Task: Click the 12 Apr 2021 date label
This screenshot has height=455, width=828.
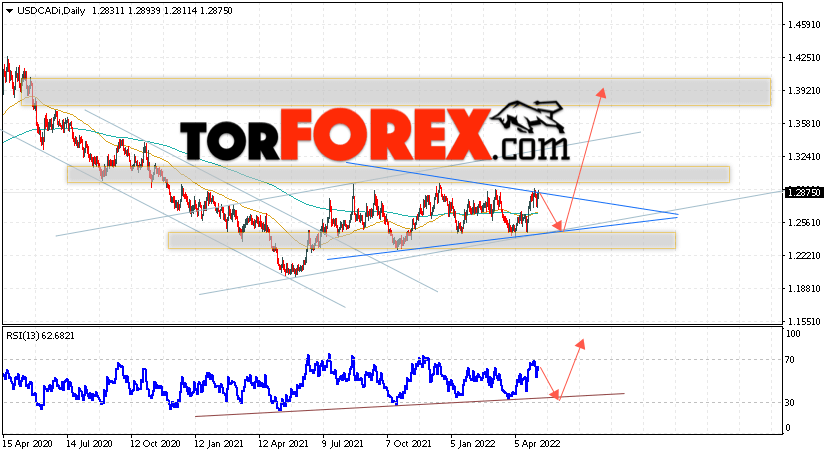Action: (283, 444)
